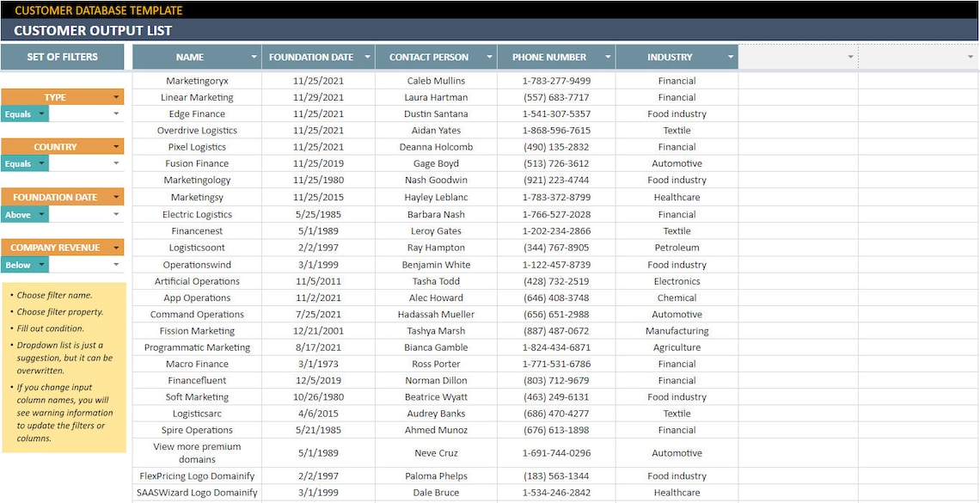Open the FOUNDATION DATE column filter icon
The height and width of the screenshot is (503, 980).
pos(368,57)
